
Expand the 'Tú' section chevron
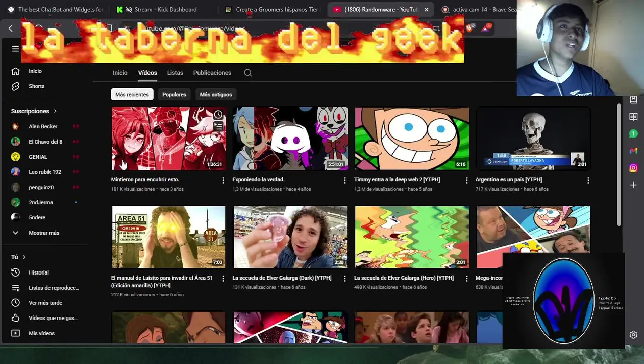[24, 257]
